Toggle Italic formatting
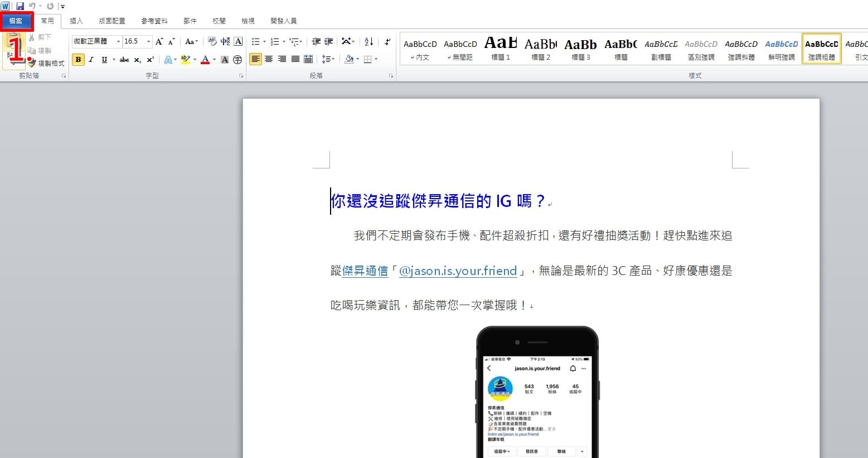868x458 pixels. [x=91, y=60]
